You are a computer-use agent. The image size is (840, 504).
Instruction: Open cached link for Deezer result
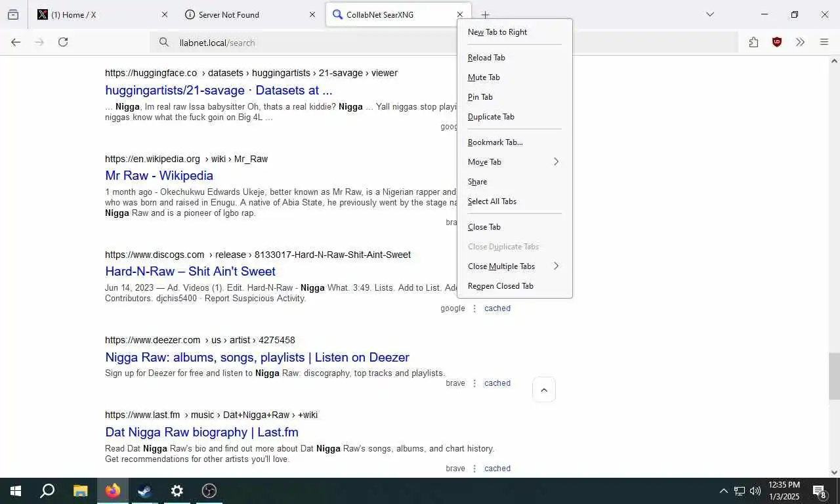click(497, 383)
